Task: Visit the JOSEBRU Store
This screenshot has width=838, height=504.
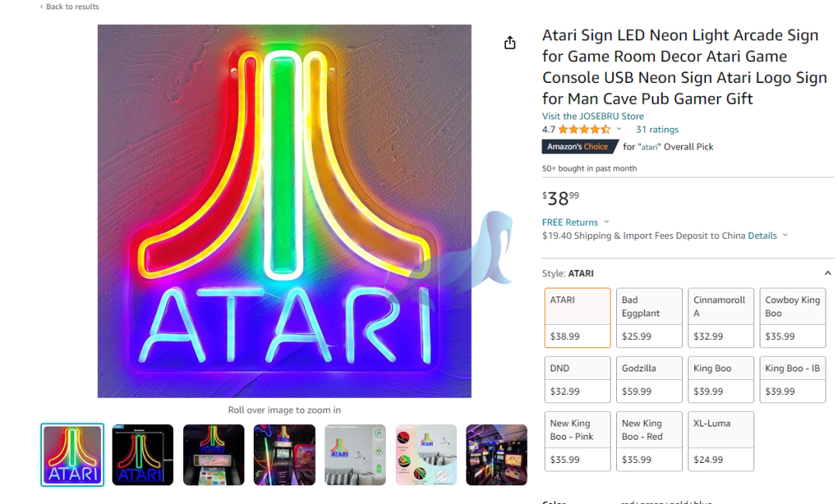Action: click(593, 116)
